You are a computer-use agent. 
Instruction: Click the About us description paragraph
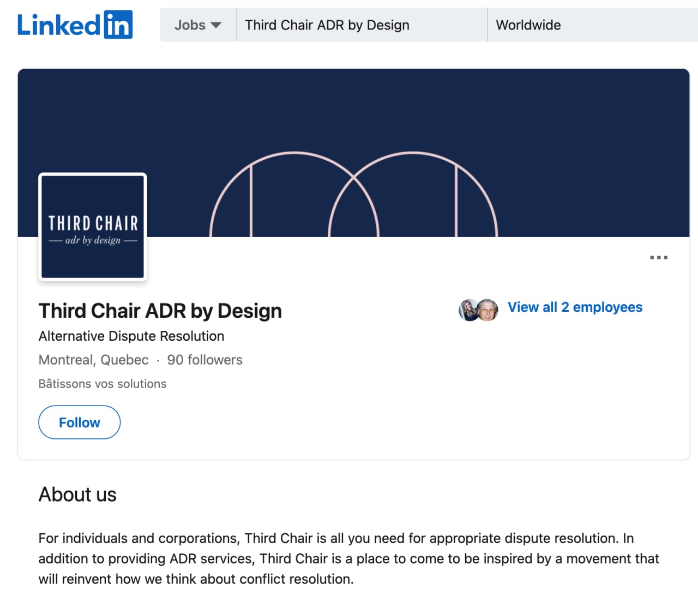[349, 559]
